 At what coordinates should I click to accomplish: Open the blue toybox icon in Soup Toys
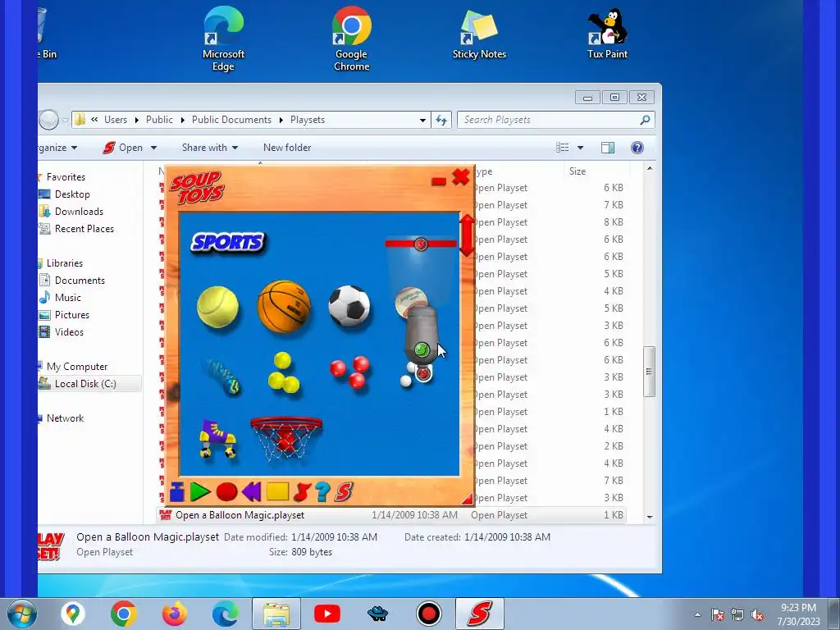[177, 492]
